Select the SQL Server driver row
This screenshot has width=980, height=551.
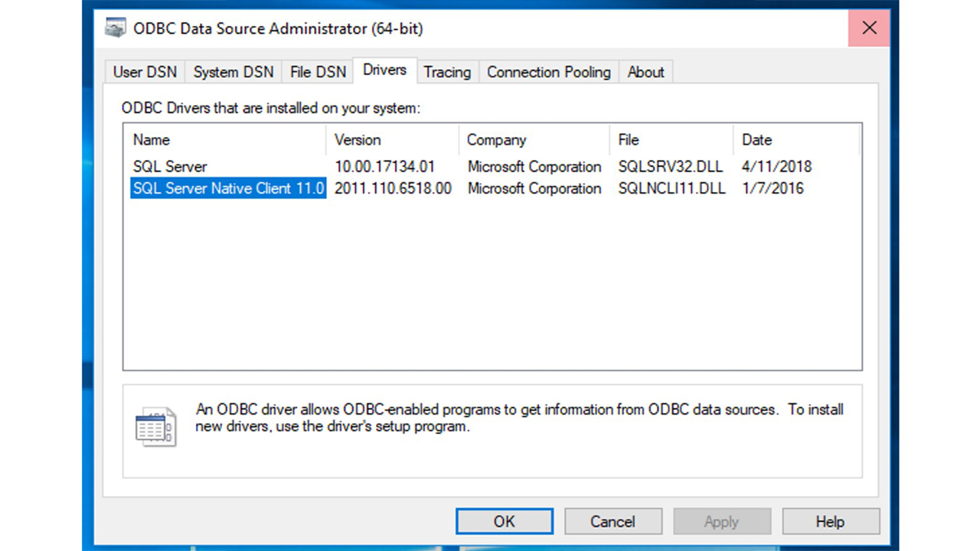coord(170,167)
